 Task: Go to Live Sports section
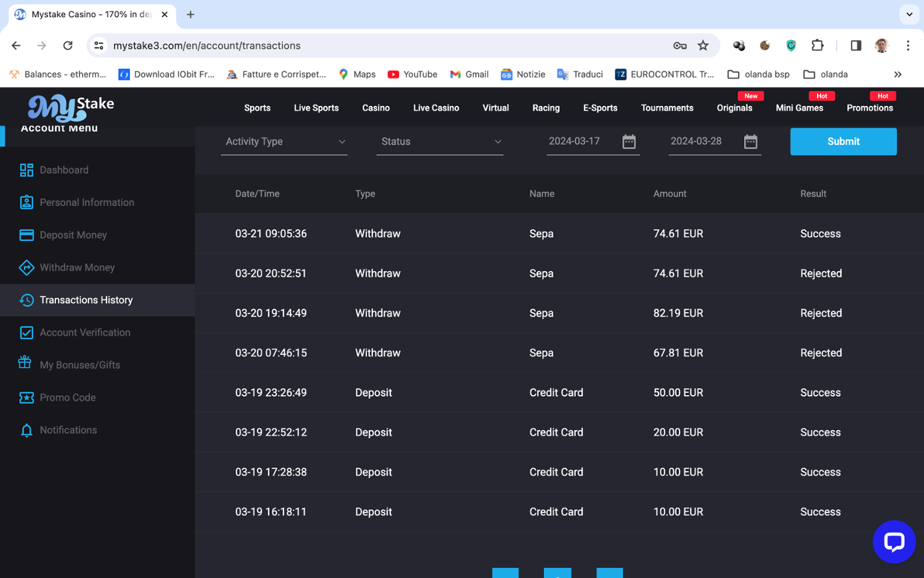coord(316,108)
